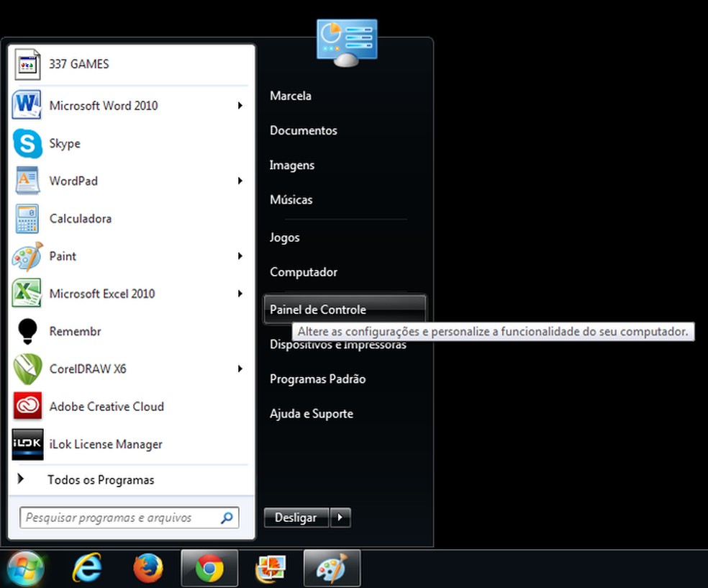
Task: Open Programas Padrão
Action: (x=317, y=379)
